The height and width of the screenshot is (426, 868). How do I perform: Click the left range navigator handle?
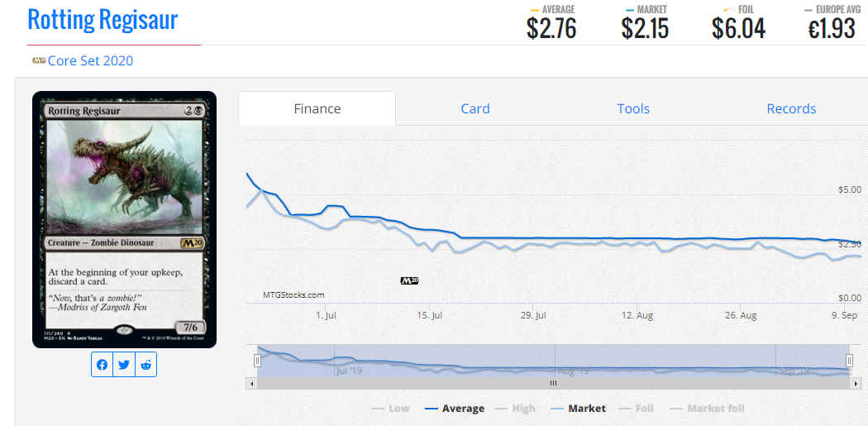pos(257,361)
